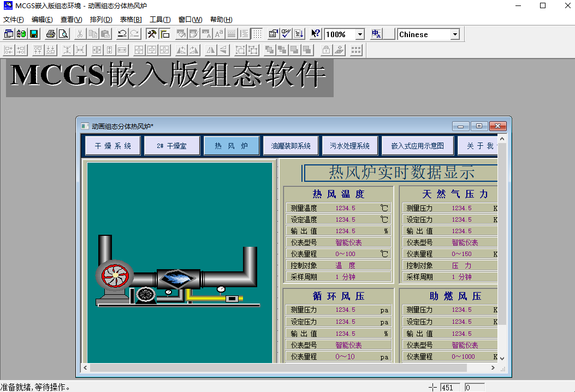
Task: Click the align top icon
Action: 38,50
